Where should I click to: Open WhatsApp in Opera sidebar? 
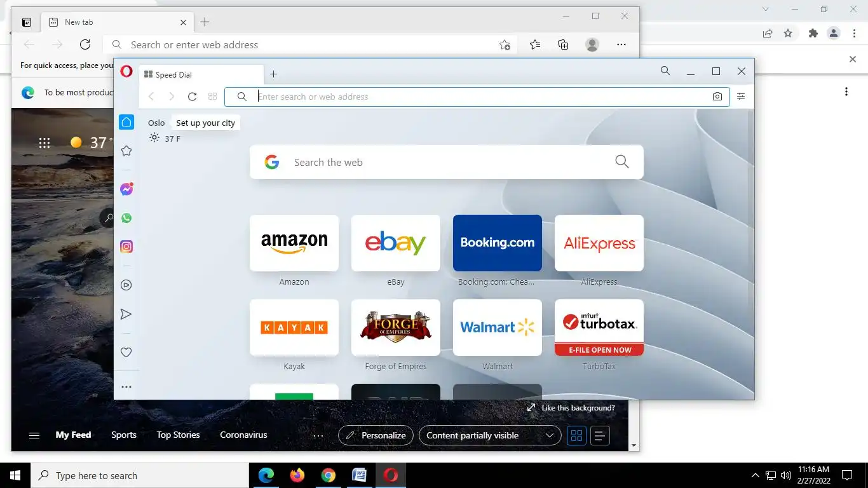(126, 218)
